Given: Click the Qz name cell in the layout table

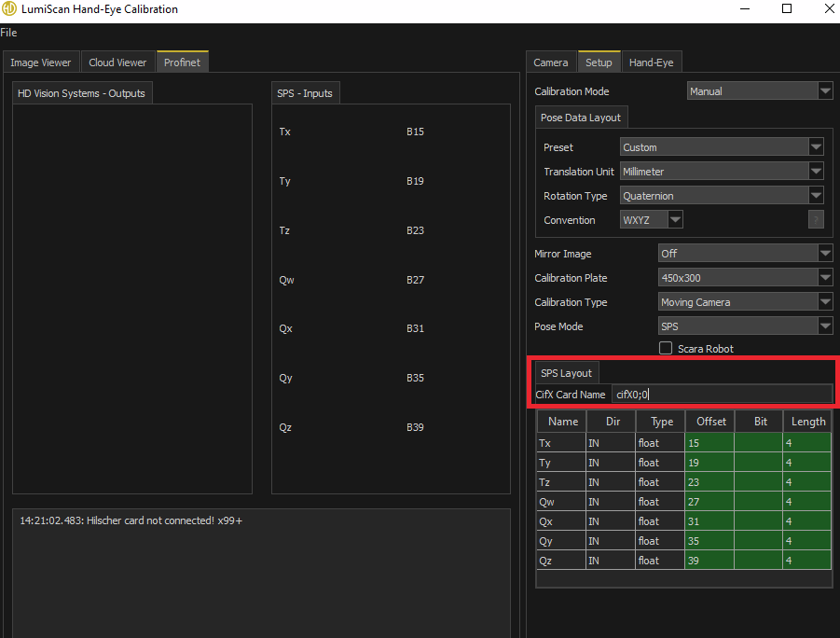Looking at the screenshot, I should (x=561, y=561).
